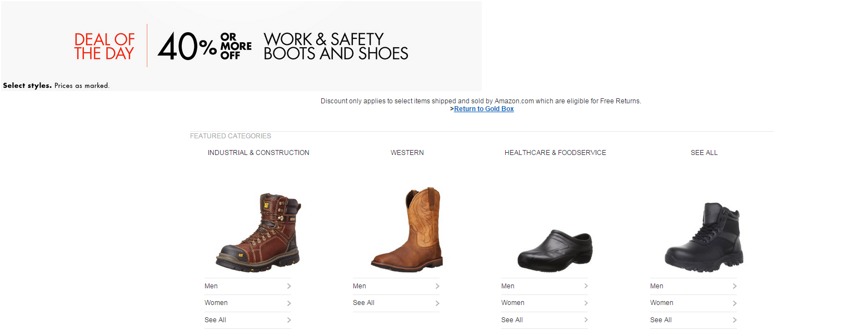Click the See All category heading
This screenshot has height=335, width=868.
pyautogui.click(x=704, y=153)
